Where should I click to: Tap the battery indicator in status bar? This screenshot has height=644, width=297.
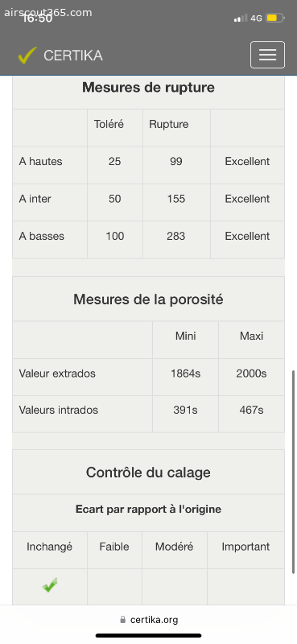coord(274,18)
